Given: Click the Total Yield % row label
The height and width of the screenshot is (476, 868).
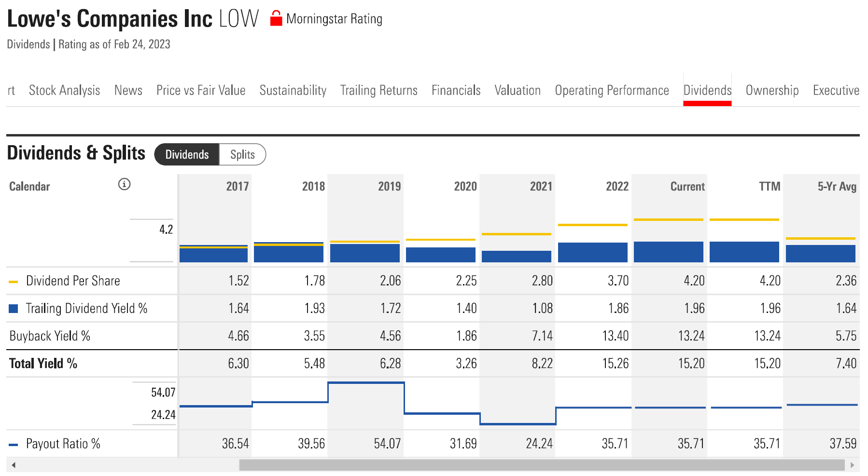Looking at the screenshot, I should (43, 364).
